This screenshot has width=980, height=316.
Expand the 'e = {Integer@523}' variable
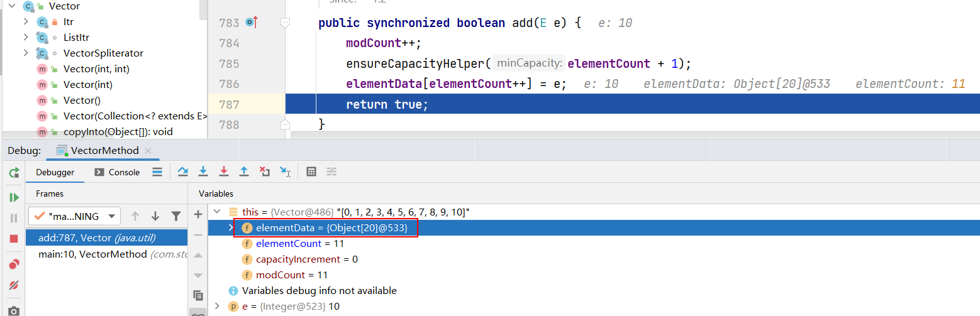(218, 307)
